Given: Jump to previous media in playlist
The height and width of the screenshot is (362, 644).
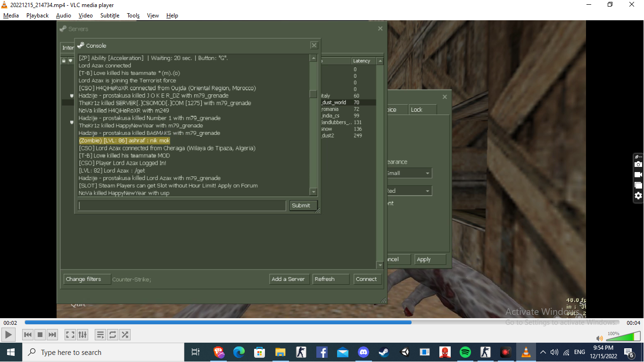Looking at the screenshot, I should click(28, 335).
